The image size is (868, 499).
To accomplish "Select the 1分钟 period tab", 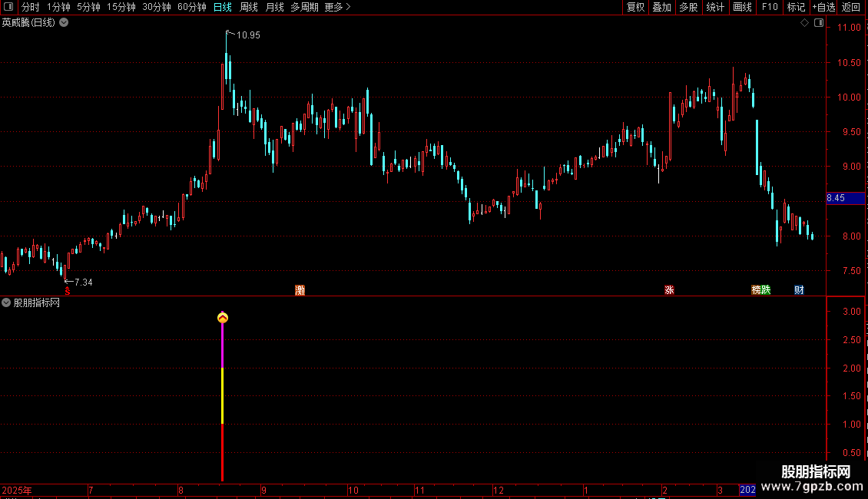I will 58,7.
